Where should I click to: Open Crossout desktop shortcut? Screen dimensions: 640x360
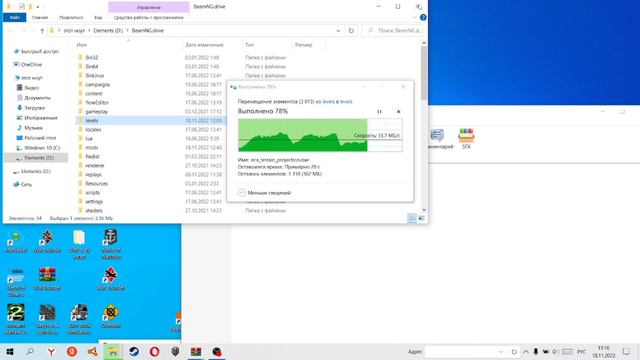pyautogui.click(x=111, y=316)
